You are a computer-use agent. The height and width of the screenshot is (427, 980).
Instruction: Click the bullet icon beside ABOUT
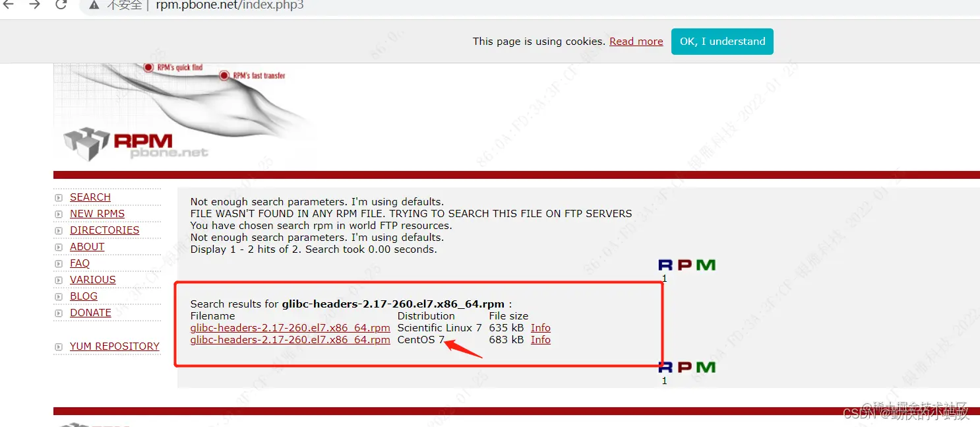(x=58, y=247)
